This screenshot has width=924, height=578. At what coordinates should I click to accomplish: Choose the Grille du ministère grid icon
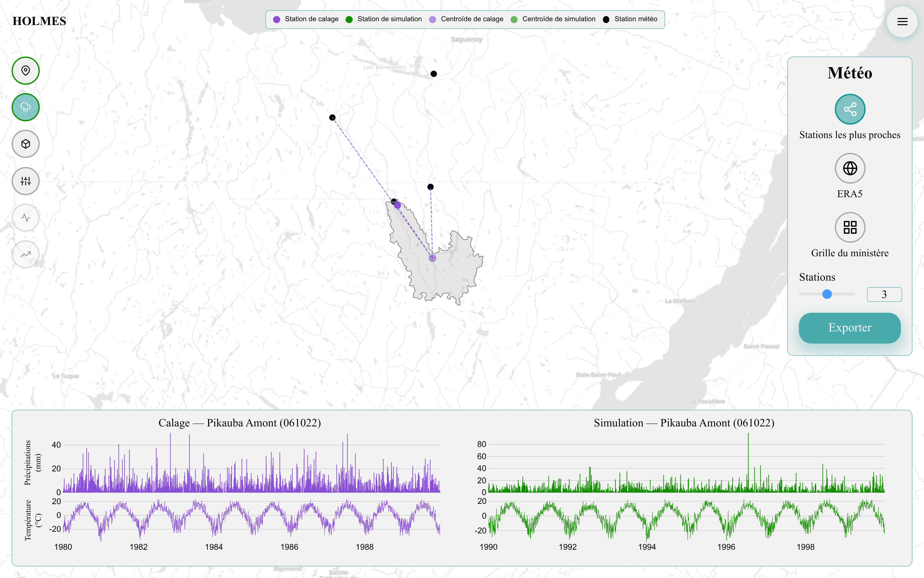(850, 227)
